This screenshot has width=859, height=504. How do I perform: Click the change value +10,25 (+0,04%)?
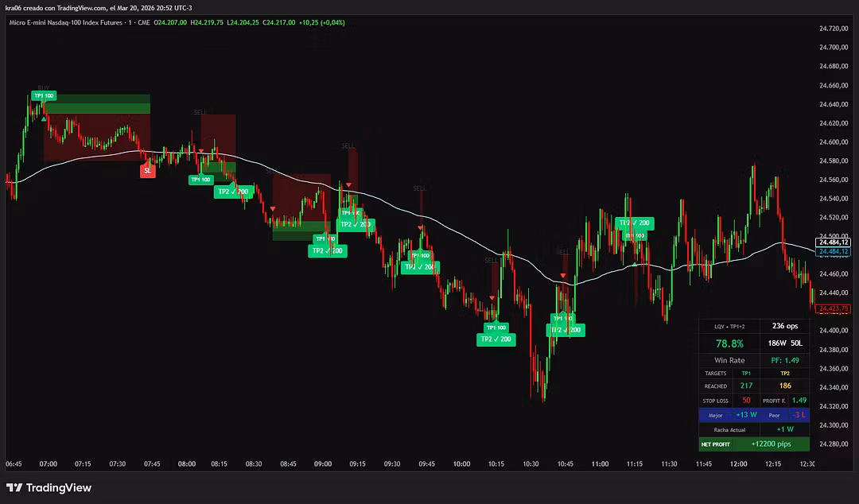(x=322, y=22)
